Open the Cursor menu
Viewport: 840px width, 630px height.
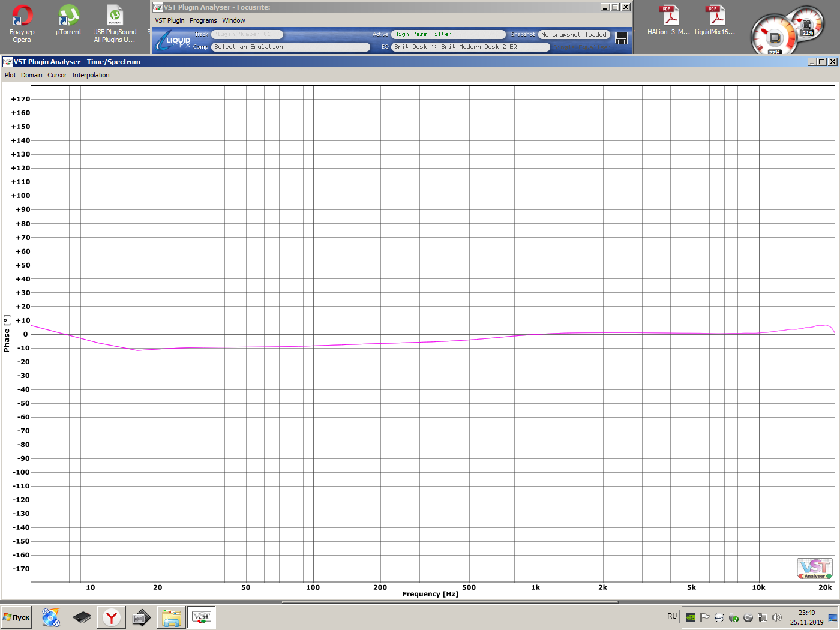point(57,75)
